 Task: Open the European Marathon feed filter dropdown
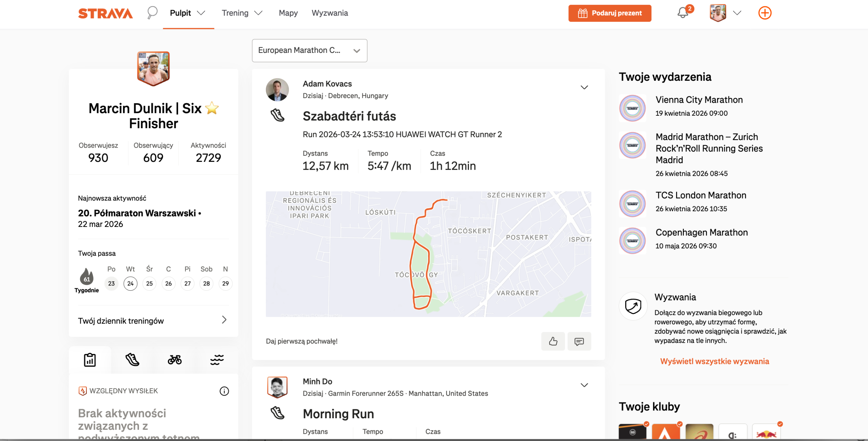[309, 51]
